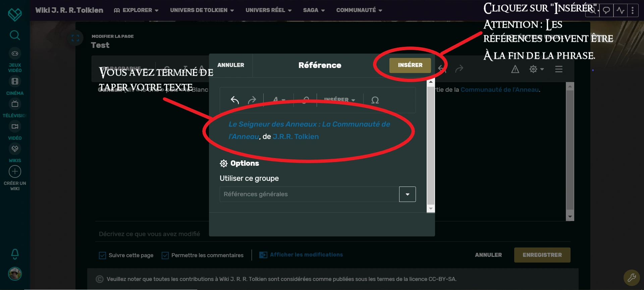Expand the Univers de Tolkien menu

click(x=202, y=10)
